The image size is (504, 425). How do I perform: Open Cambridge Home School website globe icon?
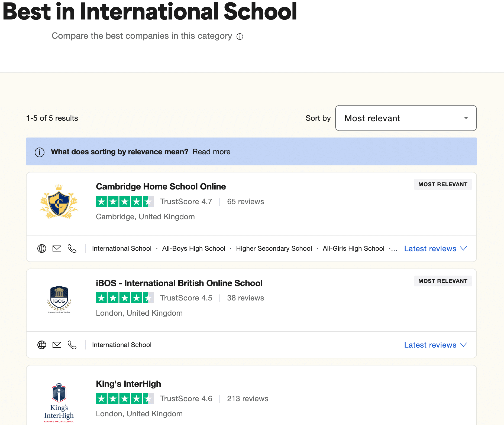[x=42, y=249]
